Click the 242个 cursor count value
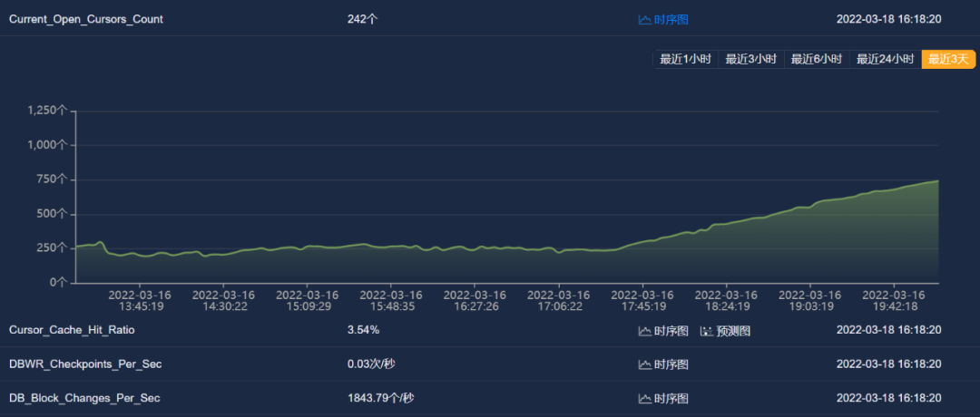This screenshot has width=980, height=417. tap(362, 19)
